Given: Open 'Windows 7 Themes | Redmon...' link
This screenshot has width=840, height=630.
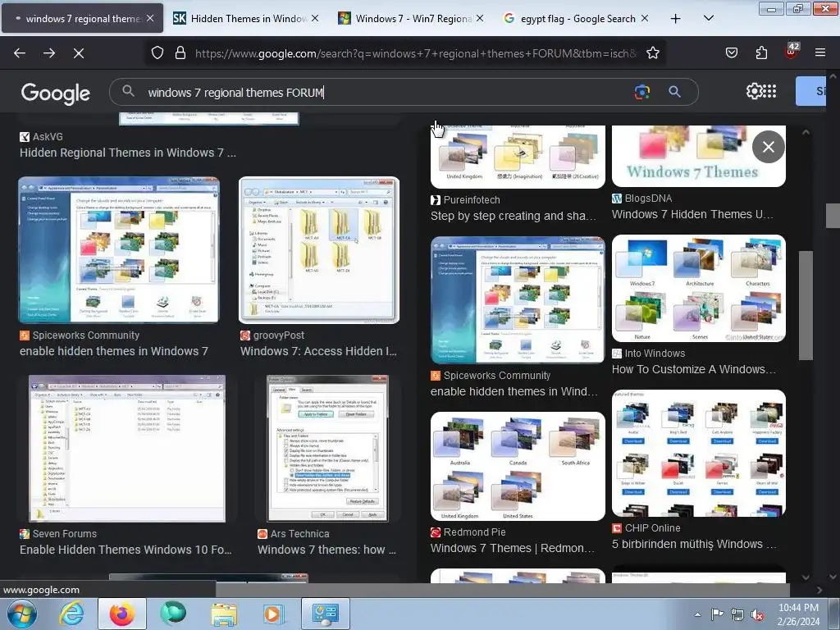Looking at the screenshot, I should [x=512, y=548].
